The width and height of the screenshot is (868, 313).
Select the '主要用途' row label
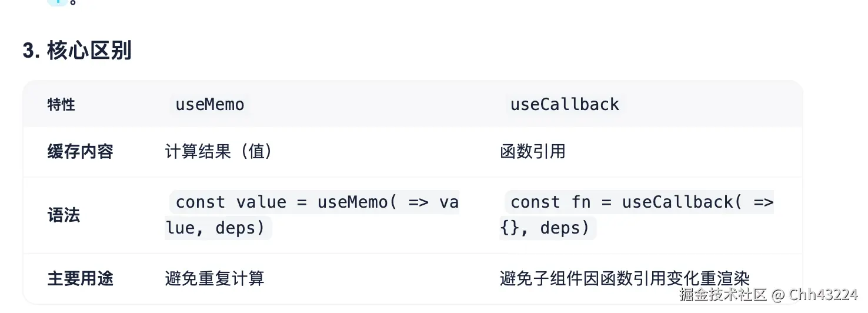(x=80, y=278)
